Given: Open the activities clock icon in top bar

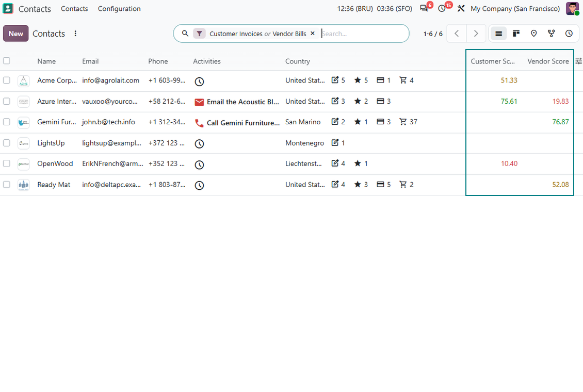Looking at the screenshot, I should coord(442,9).
